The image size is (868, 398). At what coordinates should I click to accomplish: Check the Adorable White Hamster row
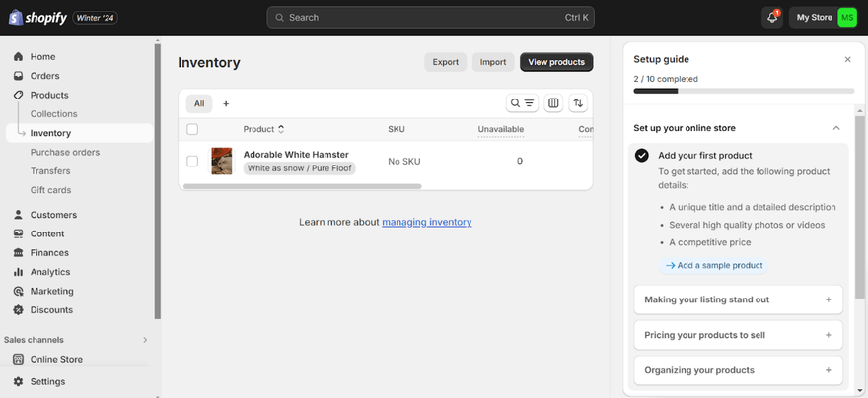(x=192, y=161)
